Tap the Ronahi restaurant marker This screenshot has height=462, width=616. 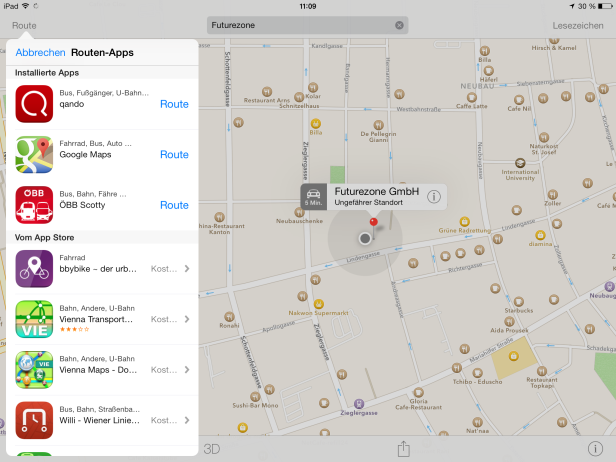229,316
